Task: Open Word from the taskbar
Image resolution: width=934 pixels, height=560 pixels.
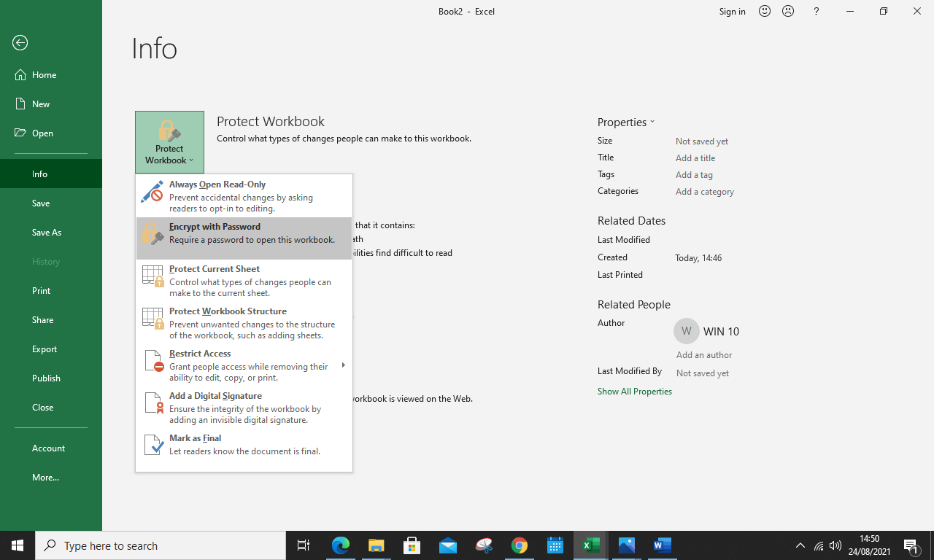Action: pyautogui.click(x=661, y=545)
